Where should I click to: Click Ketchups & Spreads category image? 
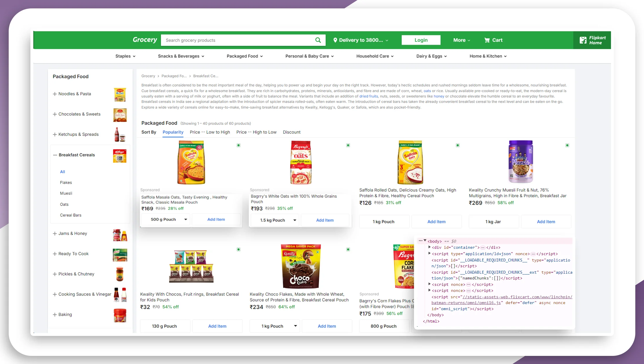tap(120, 135)
